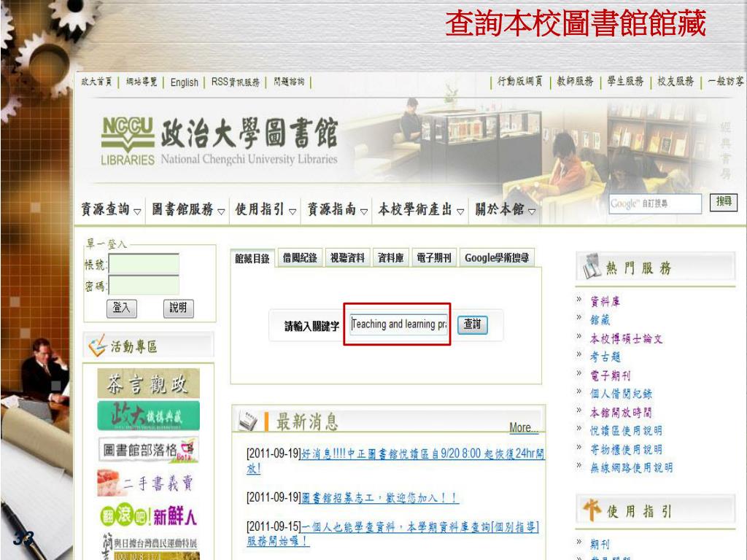This screenshot has height=560, width=747.
Task: Open the 政大首頁 link
Action: click(x=96, y=82)
